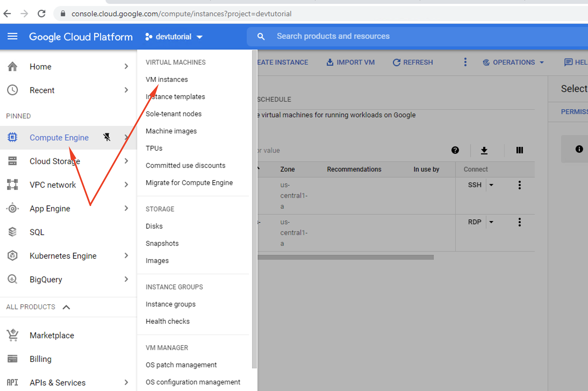Expand the Kubernetes Engine submenu chevron
The image size is (588, 391).
point(126,255)
